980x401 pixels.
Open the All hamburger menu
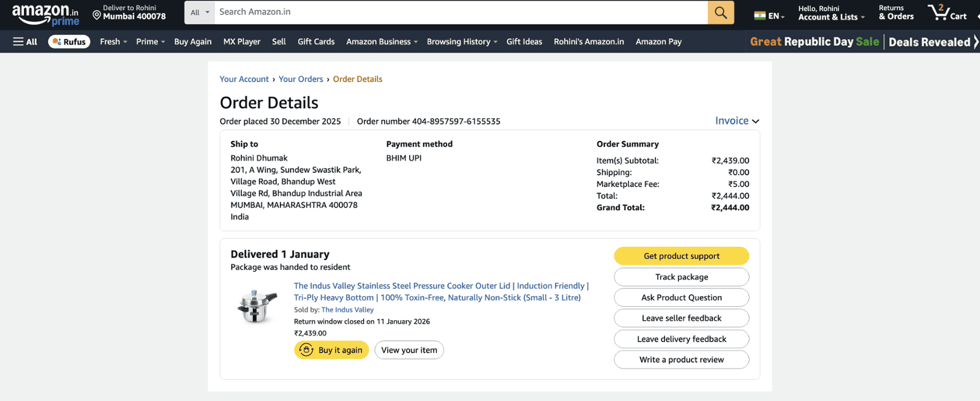coord(25,42)
